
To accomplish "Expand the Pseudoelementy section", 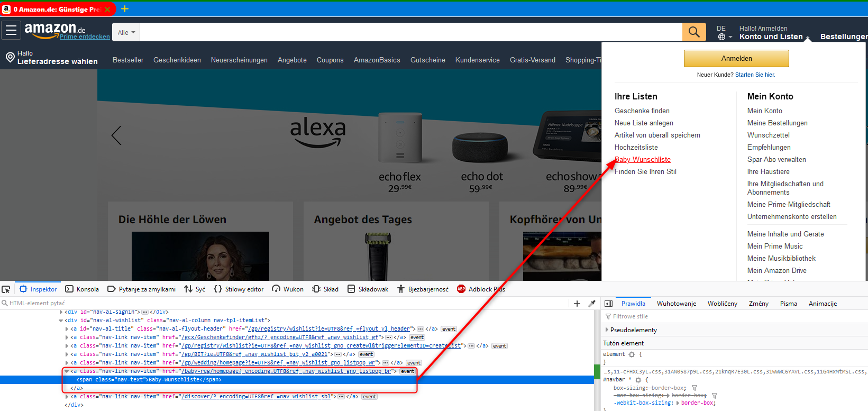I will point(607,330).
